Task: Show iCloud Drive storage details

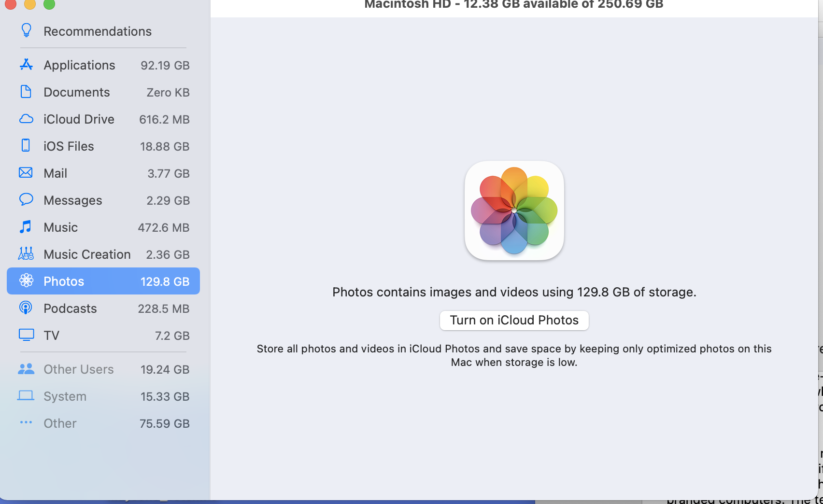Action: tap(103, 119)
